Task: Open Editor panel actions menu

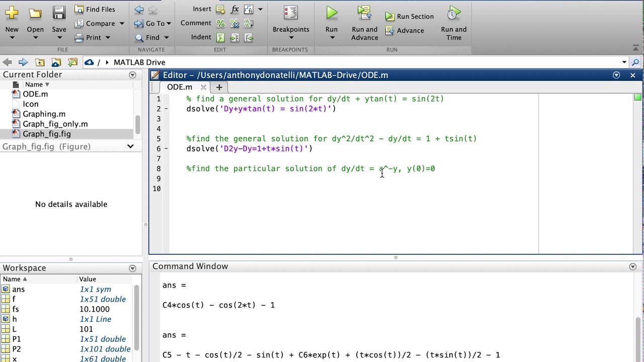Action: [616, 75]
